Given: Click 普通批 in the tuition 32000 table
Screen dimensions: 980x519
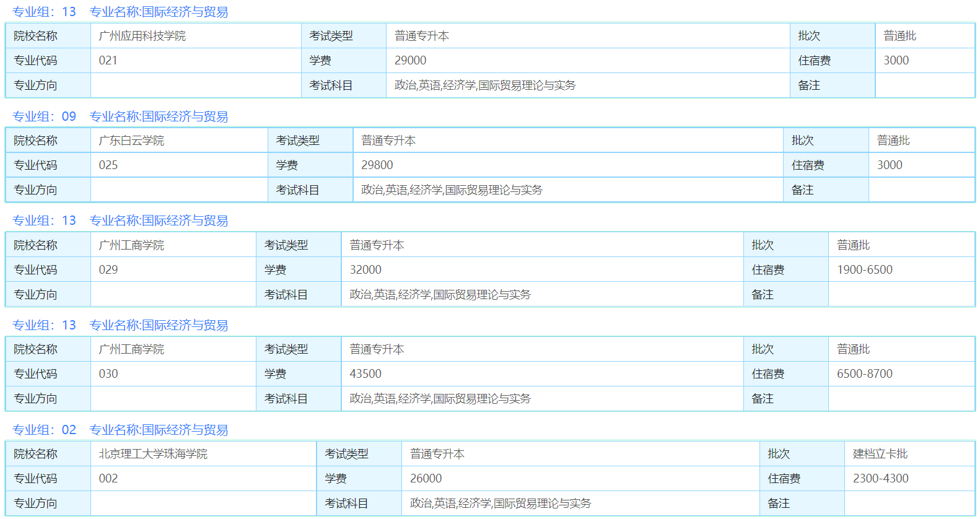Looking at the screenshot, I should pyautogui.click(x=854, y=245).
